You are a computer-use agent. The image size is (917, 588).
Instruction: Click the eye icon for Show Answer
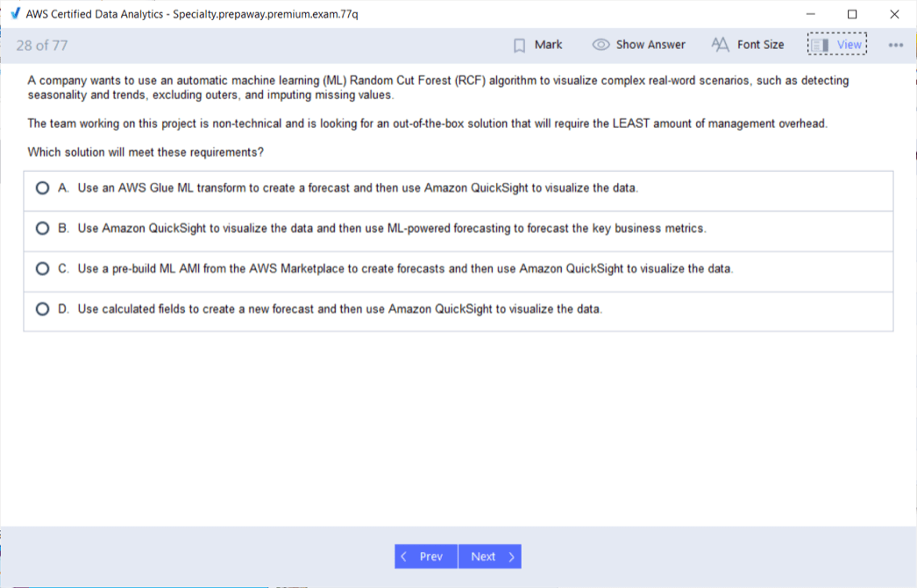601,45
